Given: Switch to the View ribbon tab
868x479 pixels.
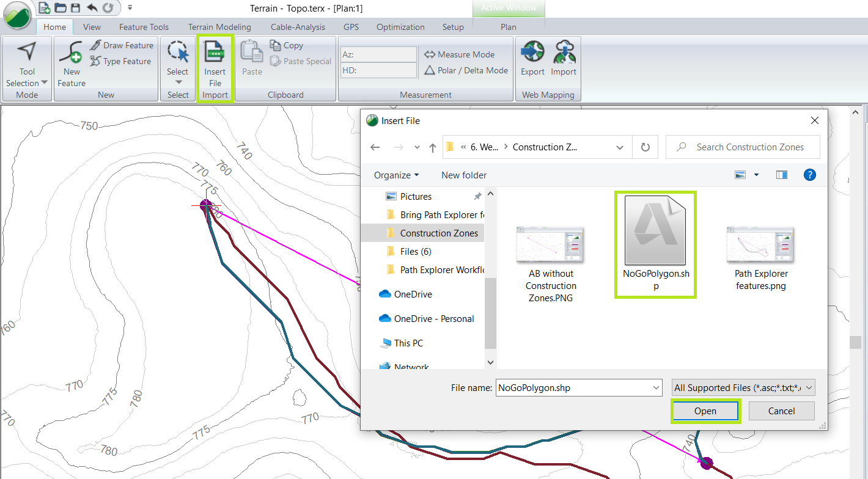Looking at the screenshot, I should 92,27.
